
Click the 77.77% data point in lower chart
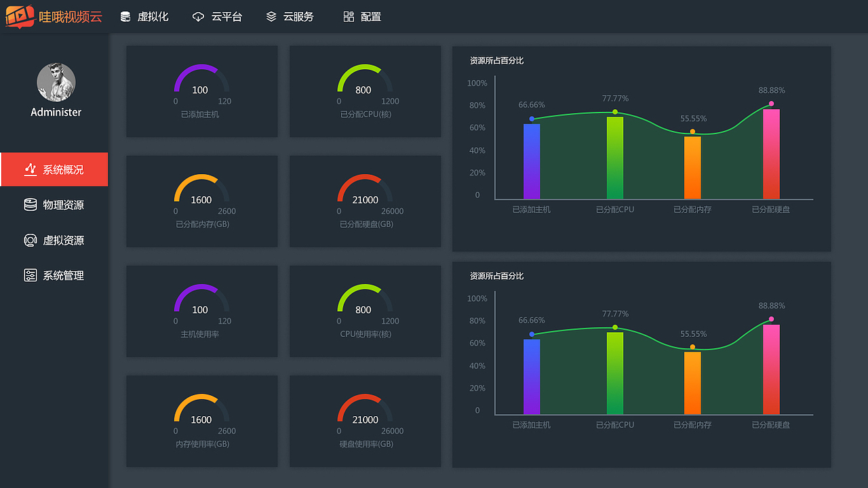[x=615, y=327]
